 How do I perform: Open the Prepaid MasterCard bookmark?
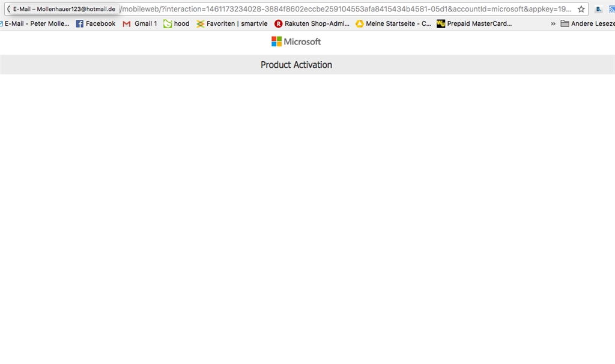tap(474, 23)
